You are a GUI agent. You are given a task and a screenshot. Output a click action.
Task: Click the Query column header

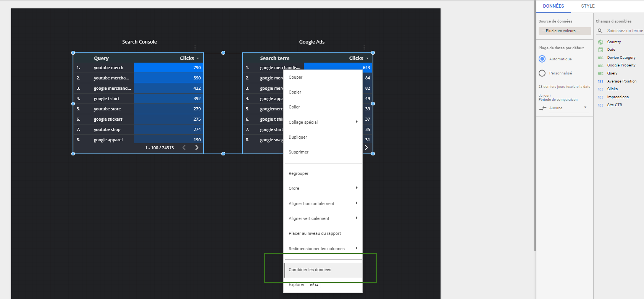[101, 58]
